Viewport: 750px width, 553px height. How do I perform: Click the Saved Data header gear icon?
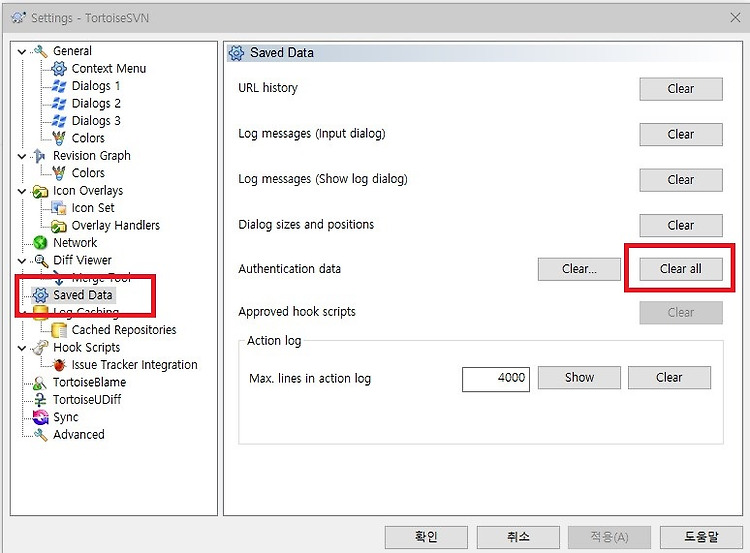click(236, 53)
